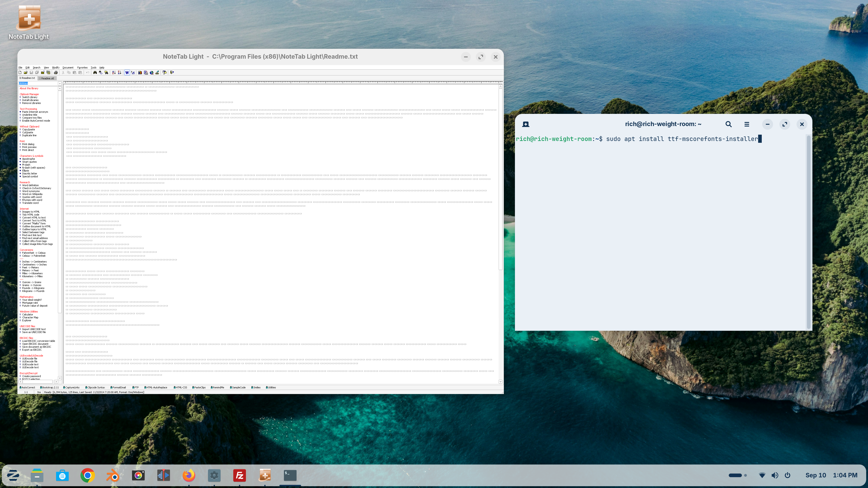Click 'About this library' clip heading
Image resolution: width=868 pixels, height=488 pixels.
point(29,89)
